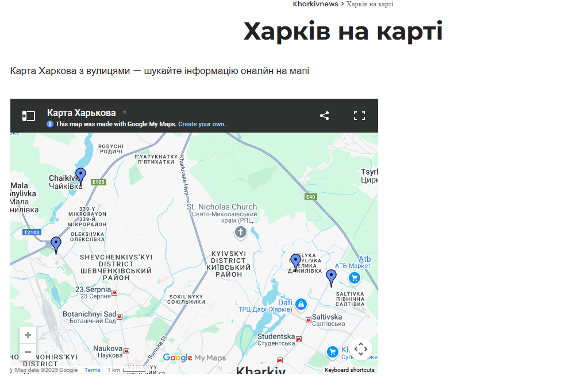This screenshot has width=566, height=392.
Task: Open the map pan/recenter control
Action: (361, 349)
